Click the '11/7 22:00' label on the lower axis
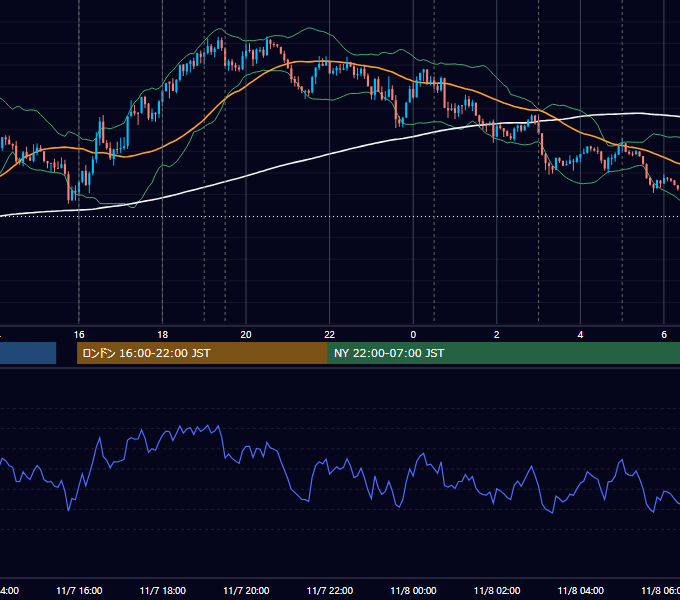 click(x=330, y=590)
